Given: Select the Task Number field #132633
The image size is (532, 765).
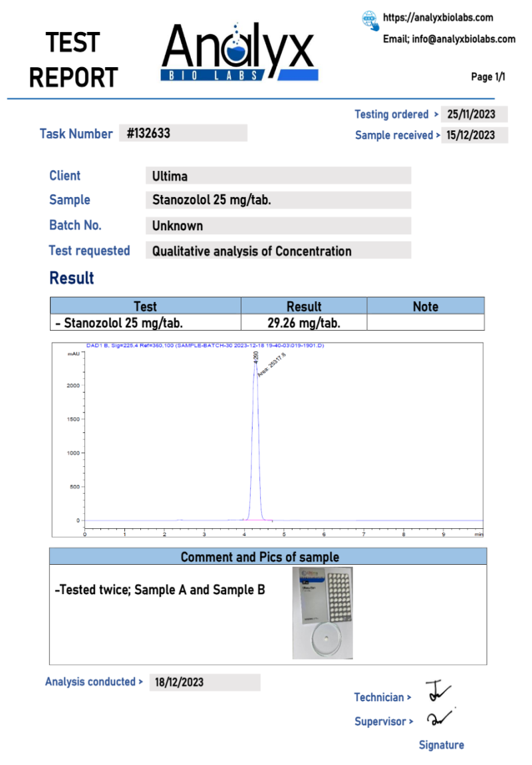Looking at the screenshot, I should 183,133.
